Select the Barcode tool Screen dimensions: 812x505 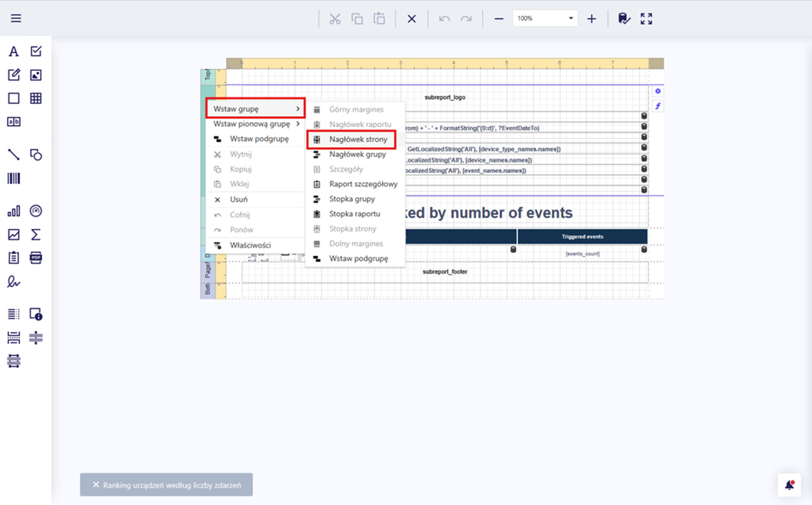point(14,178)
